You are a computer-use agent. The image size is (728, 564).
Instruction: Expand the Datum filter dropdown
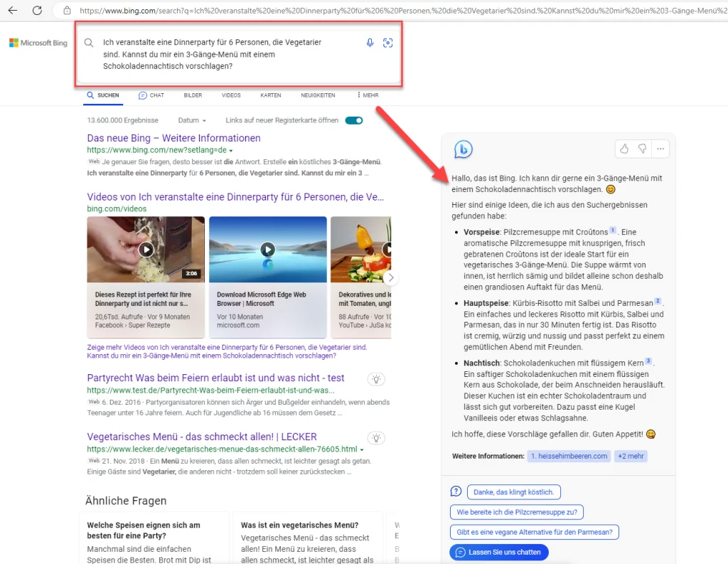192,121
